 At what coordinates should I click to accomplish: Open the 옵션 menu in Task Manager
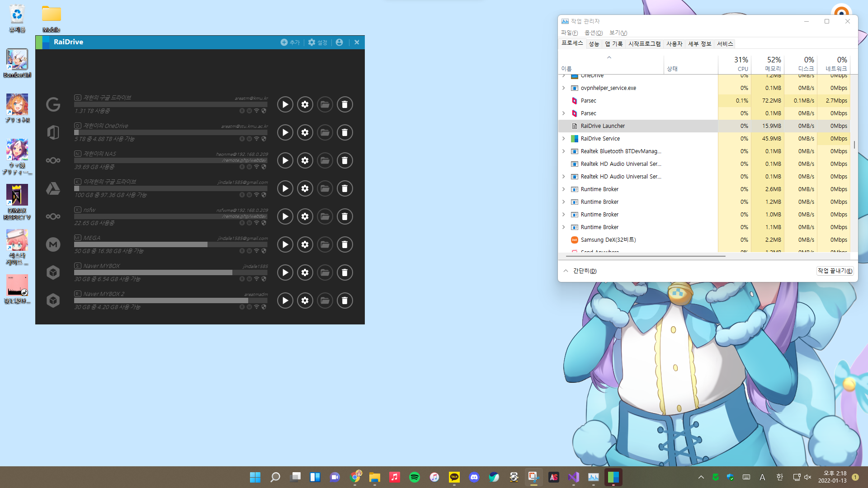coord(593,33)
